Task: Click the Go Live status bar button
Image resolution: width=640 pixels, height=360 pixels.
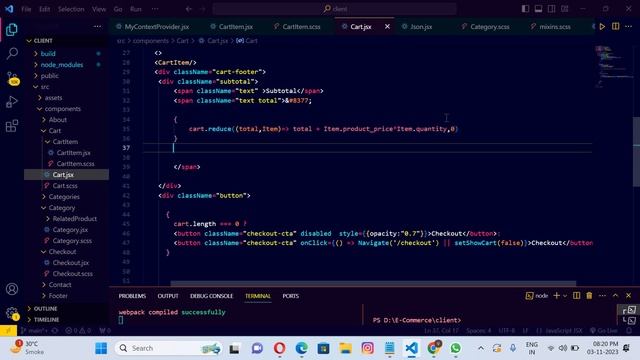Action: coord(604,331)
